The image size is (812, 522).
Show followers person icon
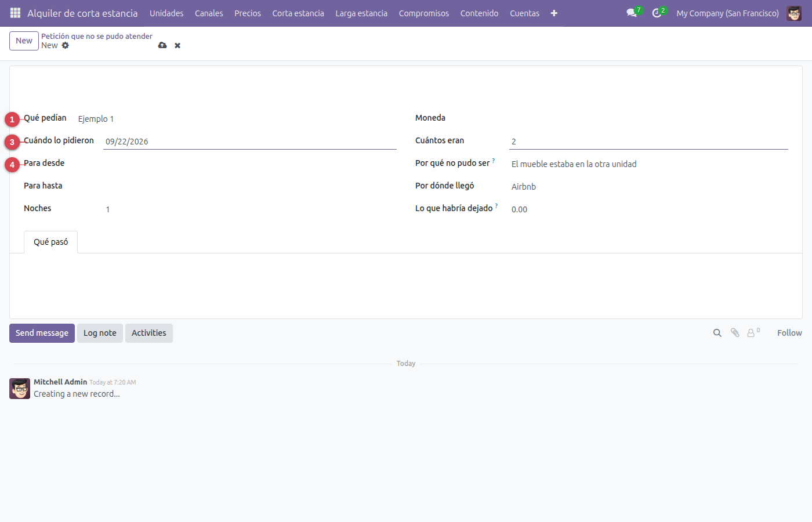[x=752, y=333]
